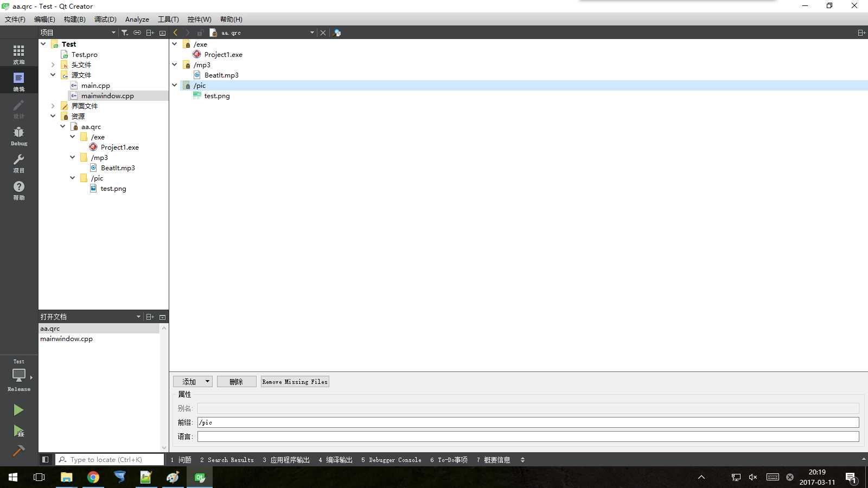Open the 帮助(H) menu
Viewport: 868px width, 488px height.
click(x=231, y=19)
